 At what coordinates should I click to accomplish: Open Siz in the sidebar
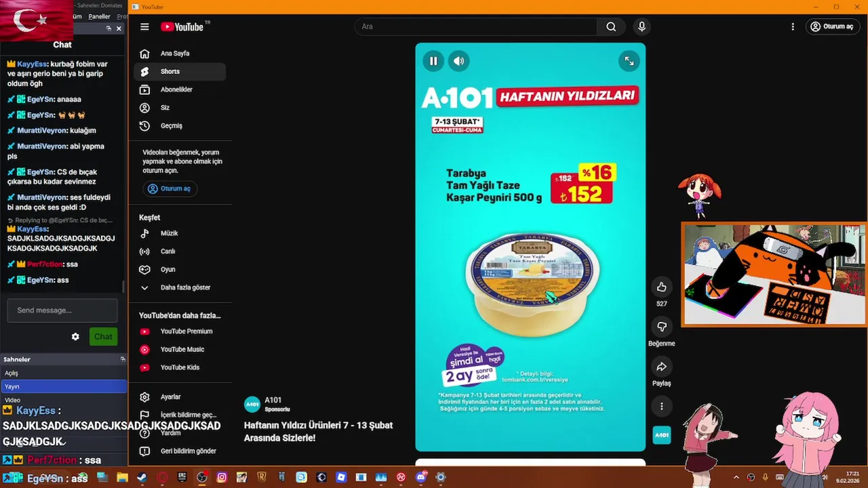(x=180, y=108)
